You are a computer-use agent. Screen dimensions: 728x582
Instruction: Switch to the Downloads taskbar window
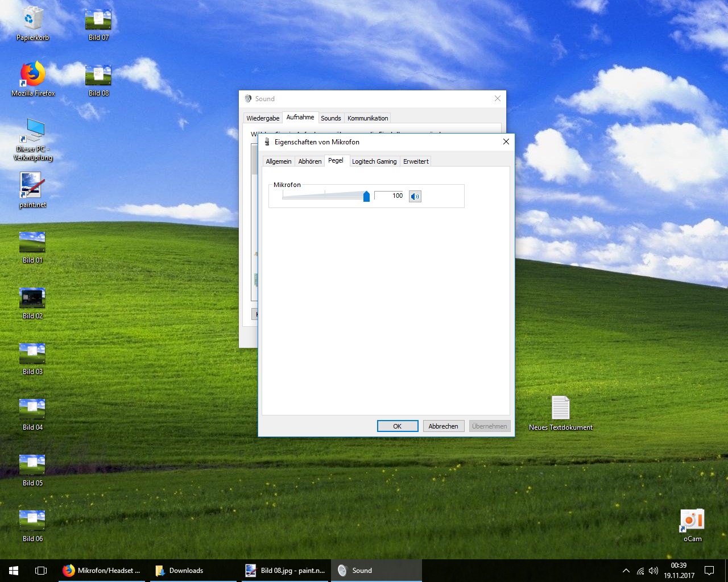[x=193, y=571]
